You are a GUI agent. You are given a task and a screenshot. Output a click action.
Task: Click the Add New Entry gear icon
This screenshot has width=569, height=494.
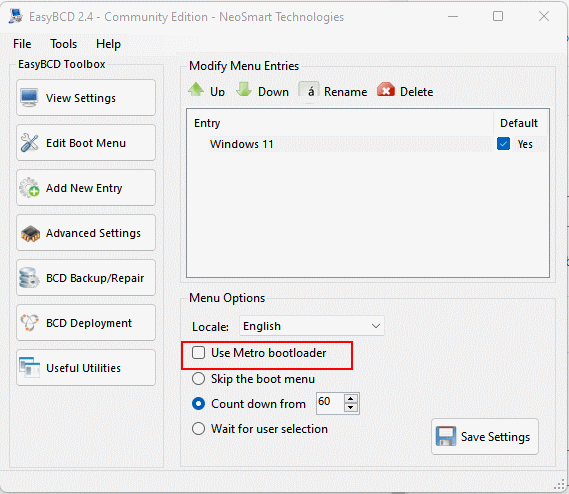[x=29, y=188]
